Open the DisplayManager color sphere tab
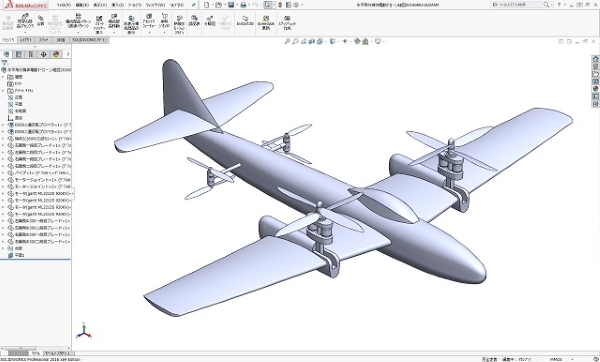Image resolution: width=600 pixels, height=362 pixels. [56, 54]
